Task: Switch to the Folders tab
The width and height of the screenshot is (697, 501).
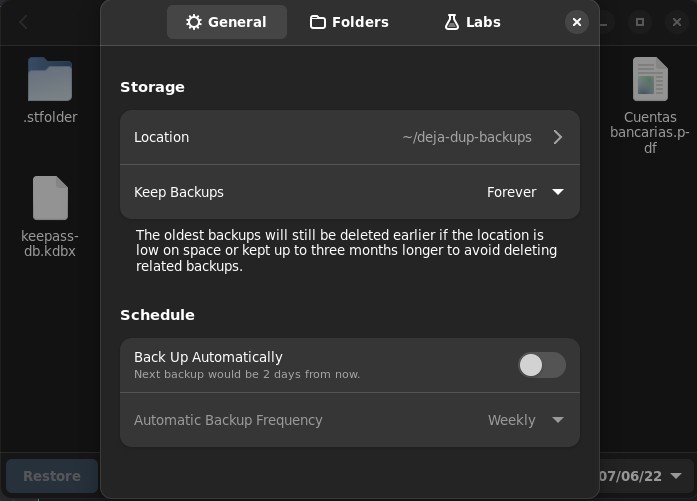Action: 349,22
